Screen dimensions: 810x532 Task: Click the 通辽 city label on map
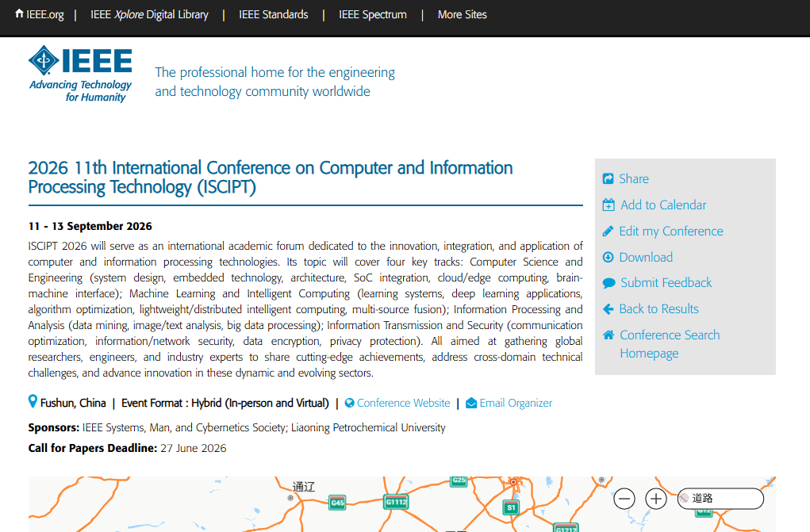tap(304, 487)
